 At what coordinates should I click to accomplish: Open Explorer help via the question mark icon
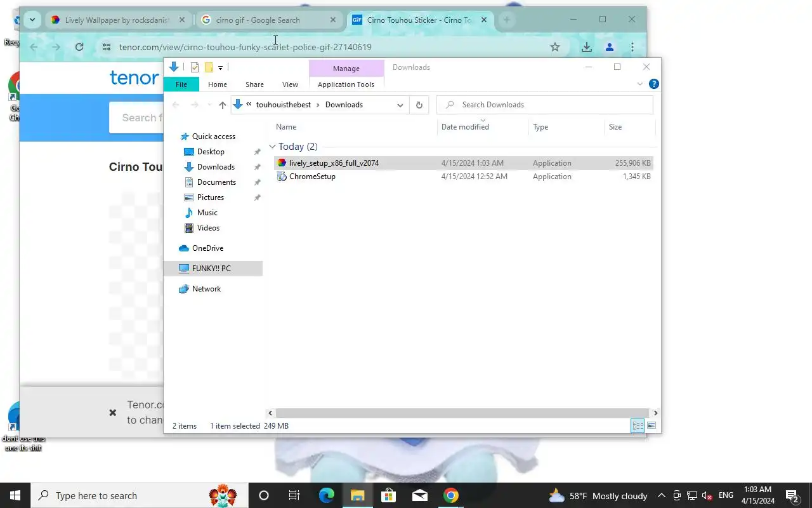(x=654, y=84)
